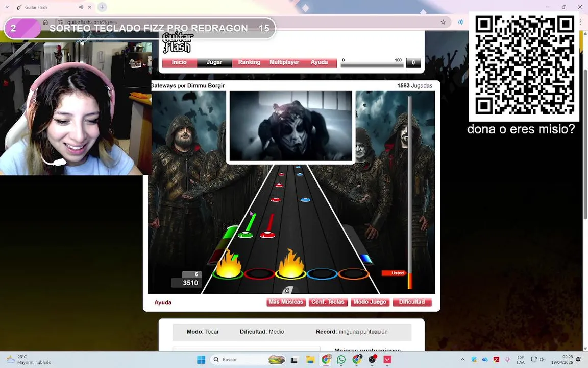Select the Jugar tab
The image size is (588, 368).
tap(214, 63)
